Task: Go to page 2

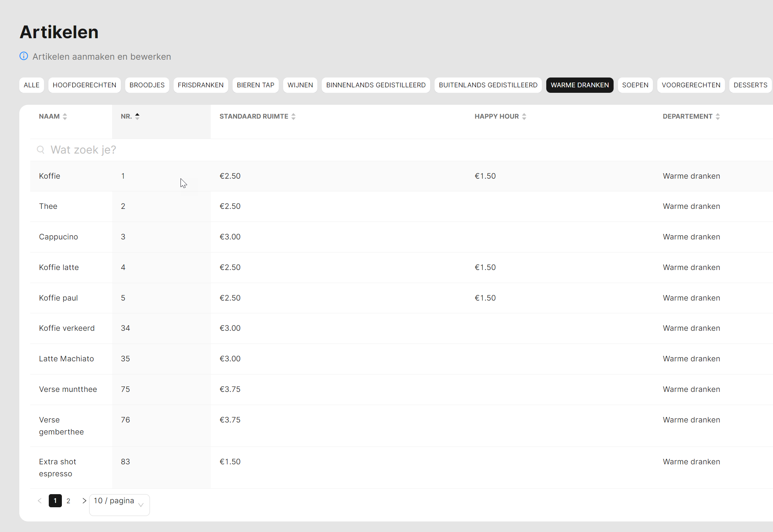Action: (68, 501)
